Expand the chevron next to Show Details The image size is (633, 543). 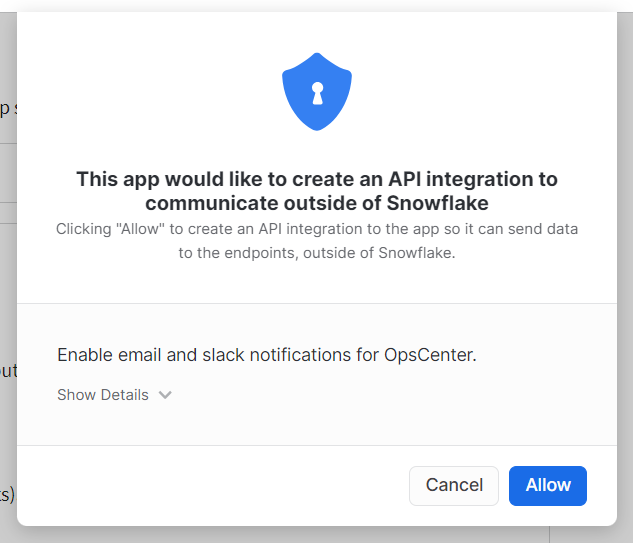pos(165,395)
